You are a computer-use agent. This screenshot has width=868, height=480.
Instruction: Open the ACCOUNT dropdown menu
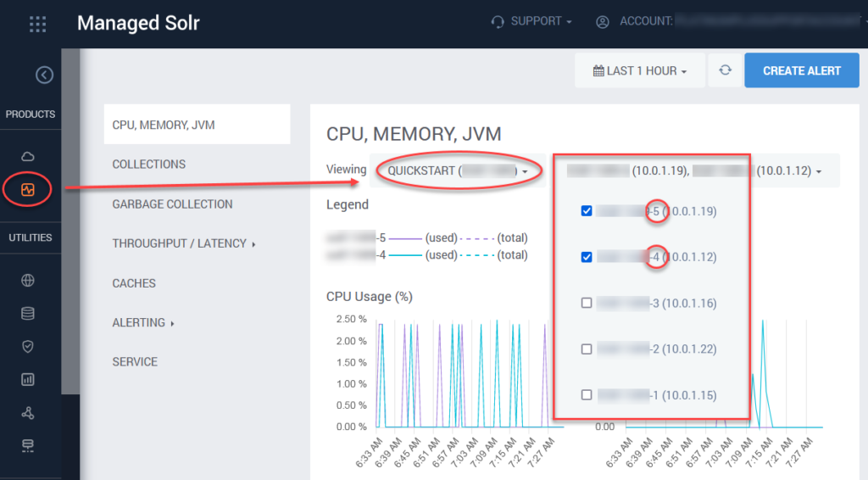[731, 21]
